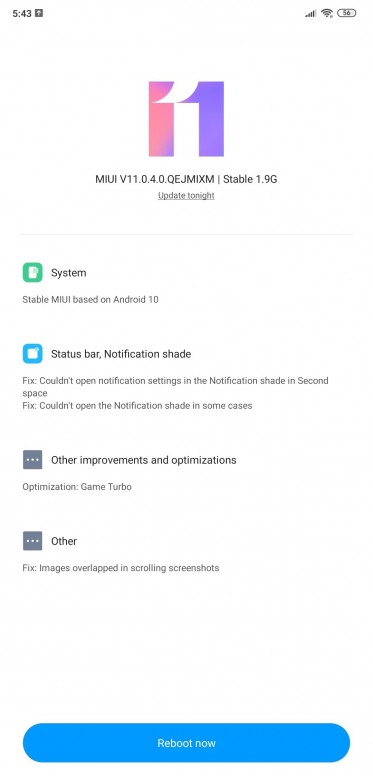Open the Update tonight link
Screen dimensions: 373x776
(x=186, y=195)
